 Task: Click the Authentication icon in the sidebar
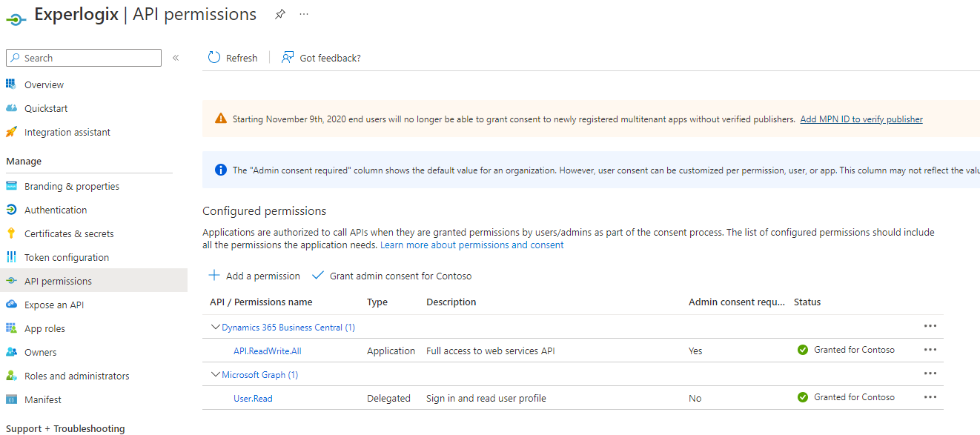pyautogui.click(x=11, y=210)
